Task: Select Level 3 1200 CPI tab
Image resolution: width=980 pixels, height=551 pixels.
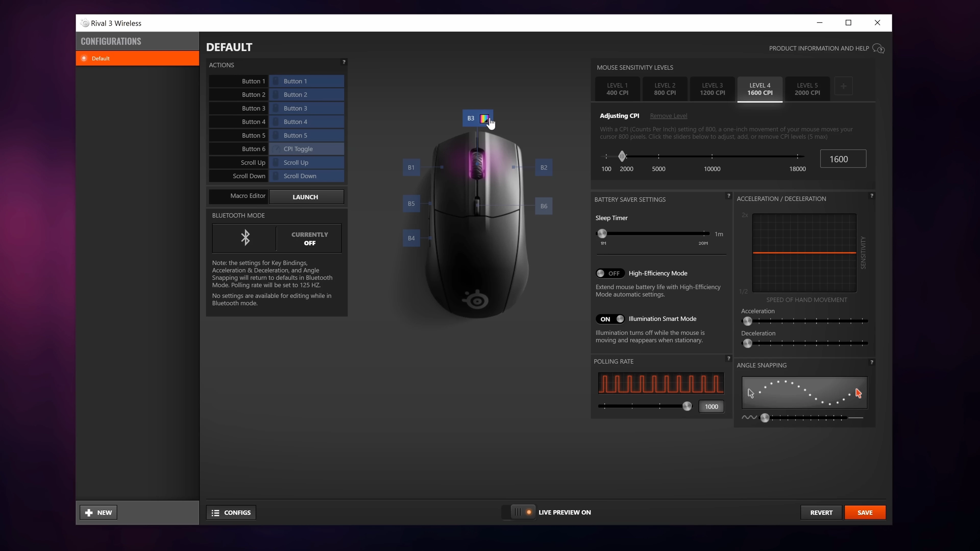Action: tap(712, 89)
